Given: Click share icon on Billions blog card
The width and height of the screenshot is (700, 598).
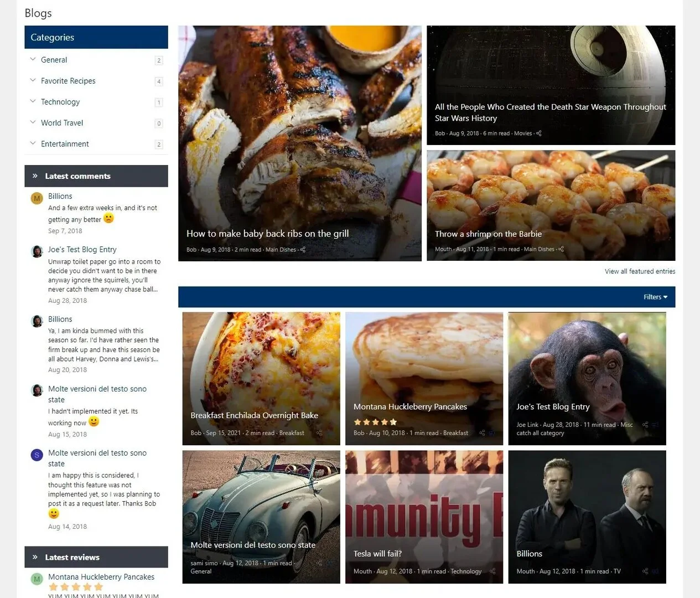Looking at the screenshot, I should (x=645, y=571).
